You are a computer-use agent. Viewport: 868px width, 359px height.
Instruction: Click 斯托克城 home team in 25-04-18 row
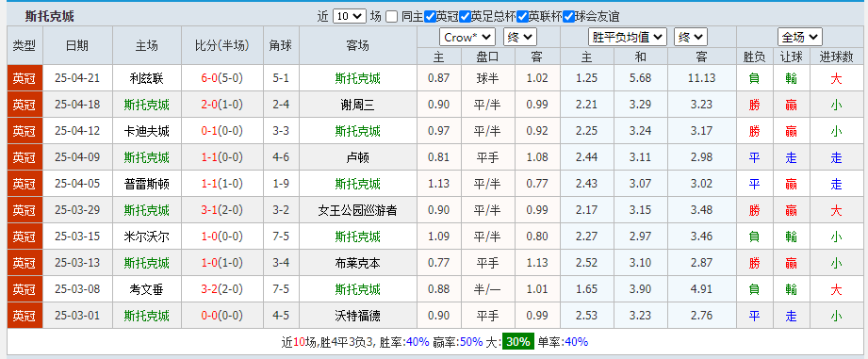click(147, 105)
